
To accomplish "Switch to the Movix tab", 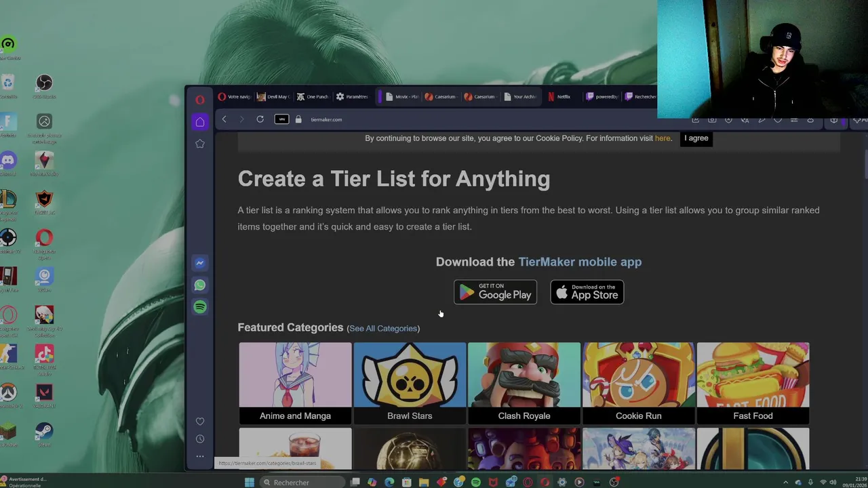I will (401, 97).
